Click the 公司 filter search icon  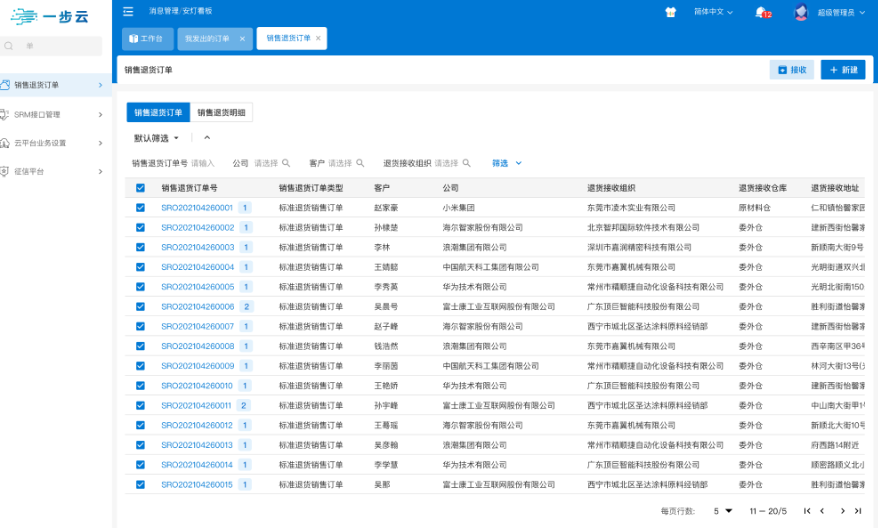[x=286, y=163]
